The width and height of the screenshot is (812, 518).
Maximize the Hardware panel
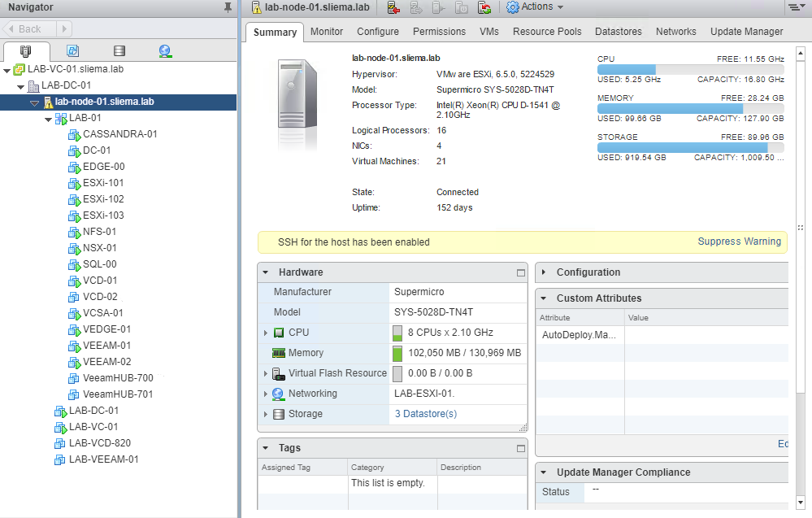(521, 273)
